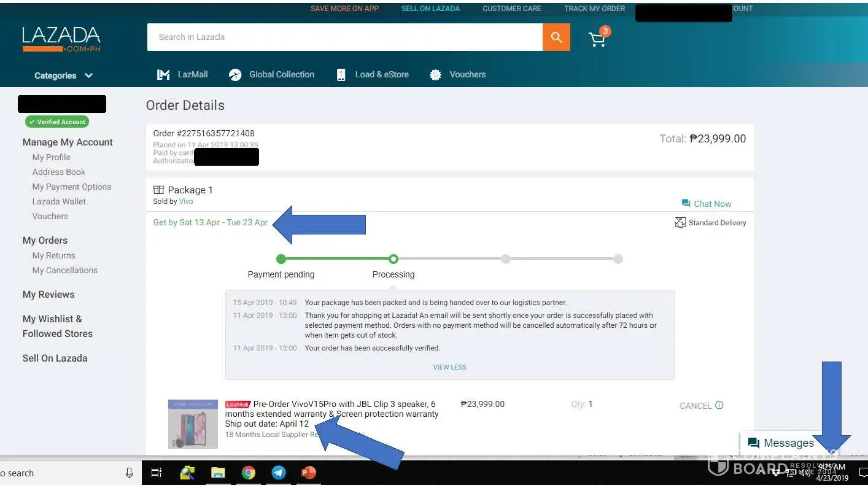The image size is (868, 488).
Task: Click the Messages chat bubbles icon
Action: pos(754,443)
